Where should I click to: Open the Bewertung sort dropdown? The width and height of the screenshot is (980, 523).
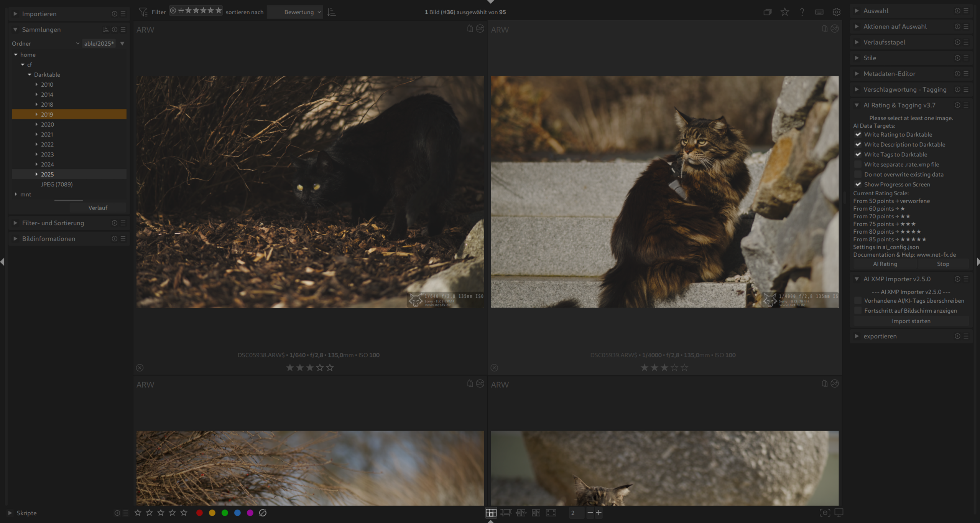coord(299,12)
